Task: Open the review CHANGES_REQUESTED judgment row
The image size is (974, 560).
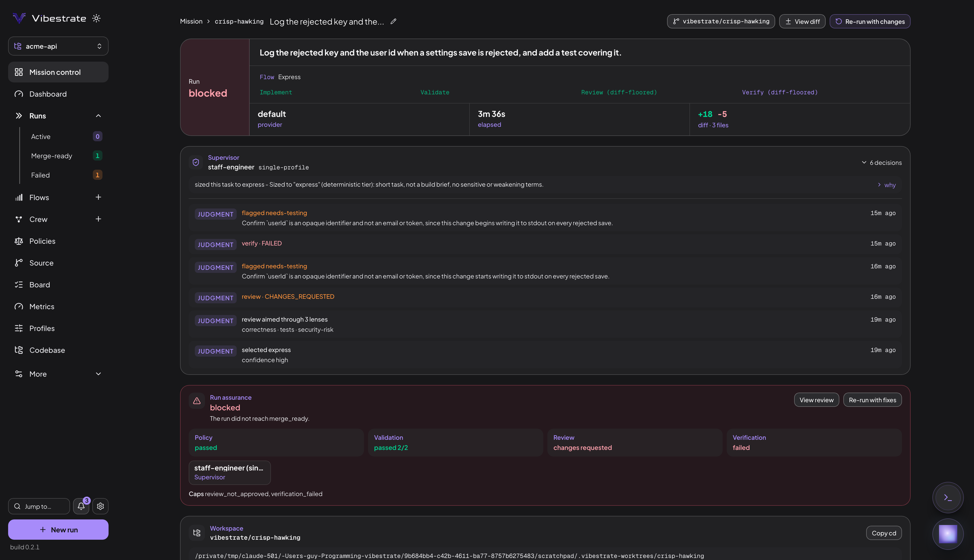Action: click(545, 297)
